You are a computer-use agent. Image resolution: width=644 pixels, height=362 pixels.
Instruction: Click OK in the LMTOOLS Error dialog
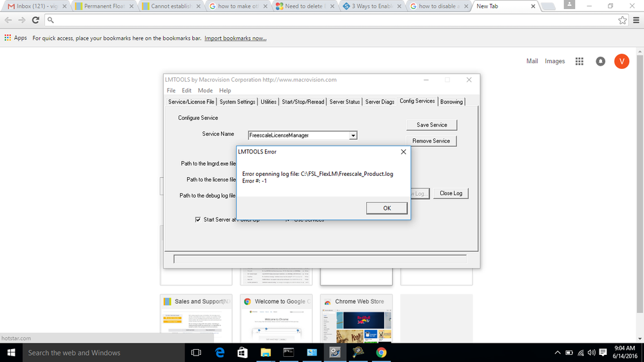tap(387, 208)
